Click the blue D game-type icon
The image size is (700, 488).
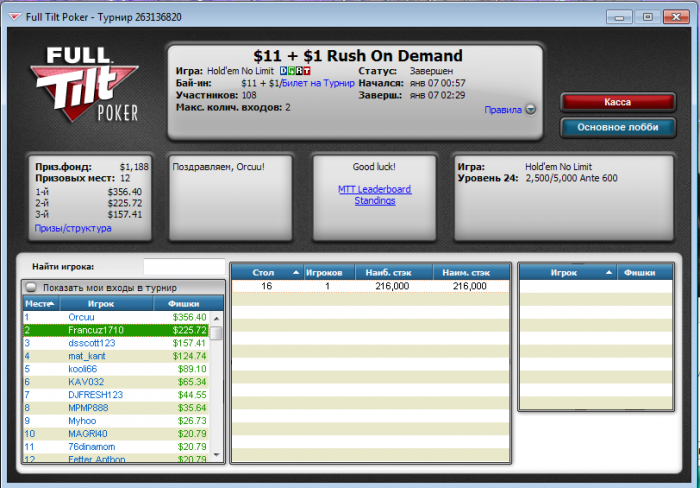[x=283, y=71]
